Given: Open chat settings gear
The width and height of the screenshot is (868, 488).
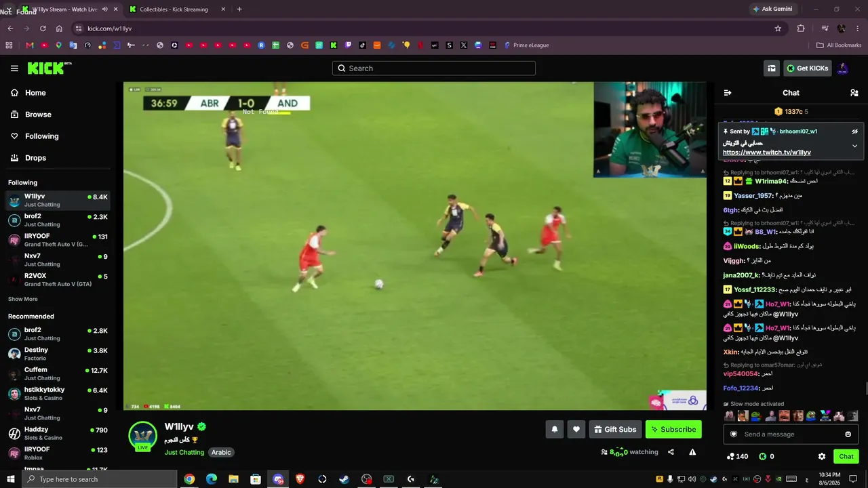Looking at the screenshot, I should point(822,456).
